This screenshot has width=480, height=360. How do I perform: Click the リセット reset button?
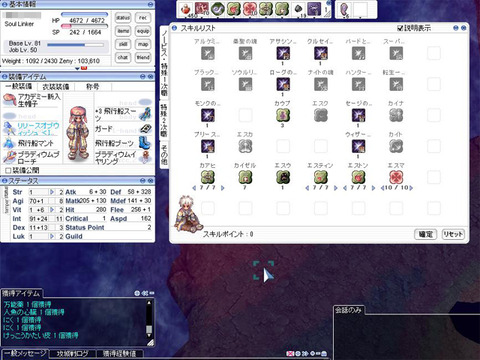point(453,234)
